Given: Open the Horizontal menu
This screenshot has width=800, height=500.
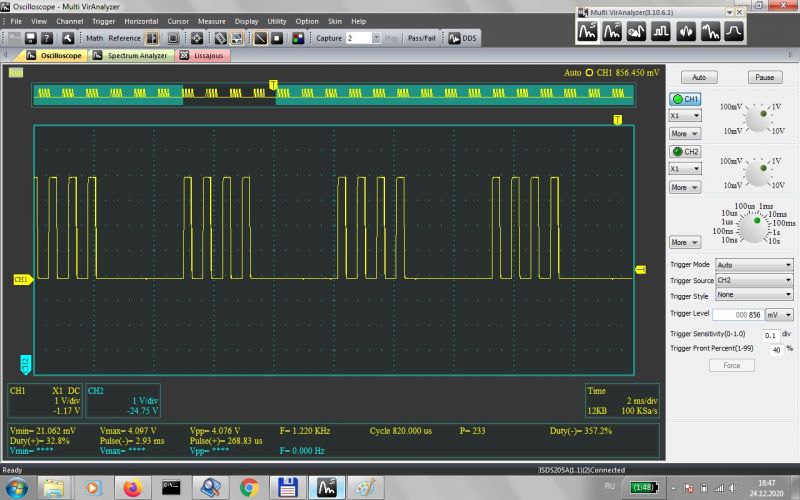Looking at the screenshot, I should 141,21.
